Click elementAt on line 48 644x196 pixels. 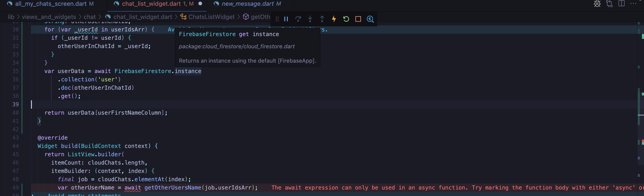(149, 180)
